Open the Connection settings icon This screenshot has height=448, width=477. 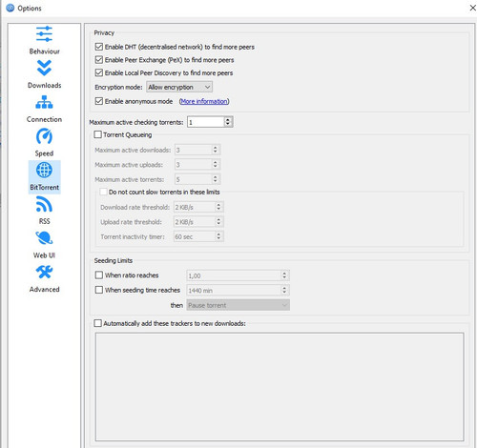[44, 102]
